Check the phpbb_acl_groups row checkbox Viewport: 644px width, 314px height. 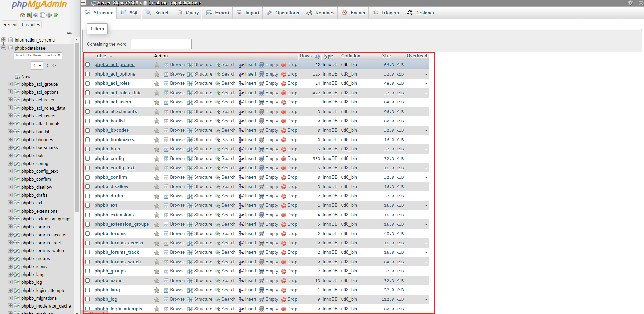pyautogui.click(x=88, y=65)
